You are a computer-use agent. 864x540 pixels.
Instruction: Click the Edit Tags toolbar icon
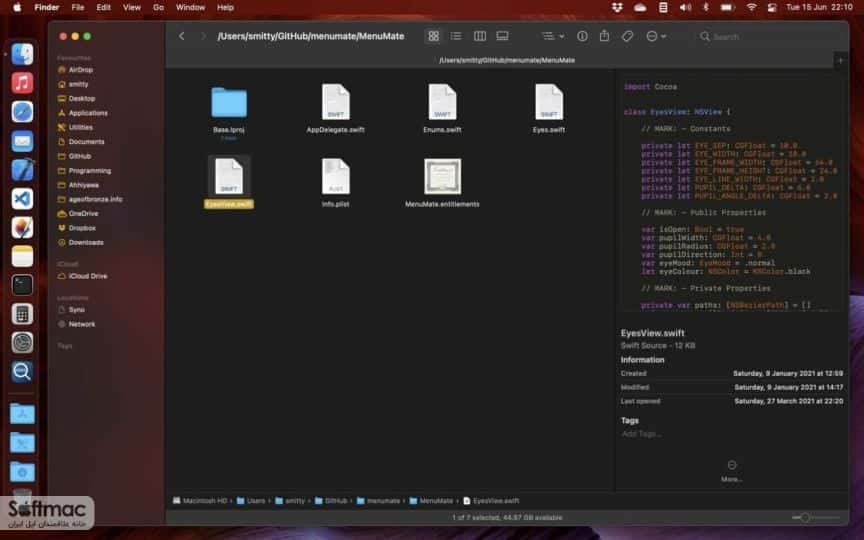[627, 36]
